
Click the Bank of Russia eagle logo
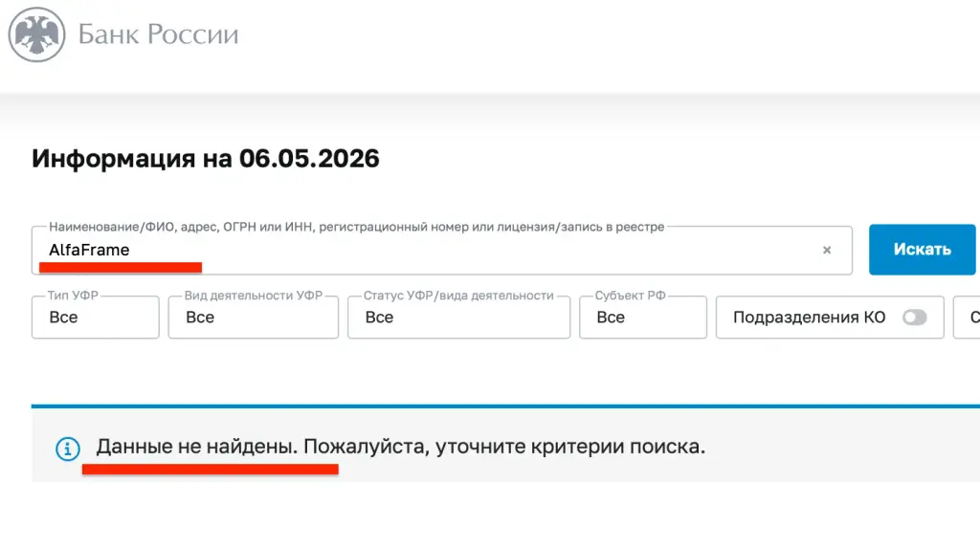pyautogui.click(x=37, y=34)
